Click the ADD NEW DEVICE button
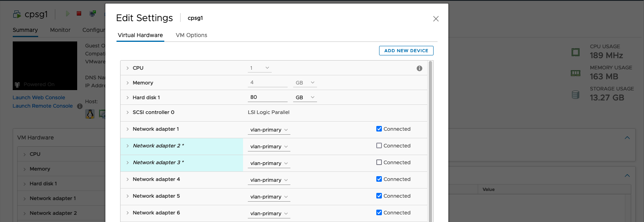This screenshot has width=644, height=222. pos(406,51)
